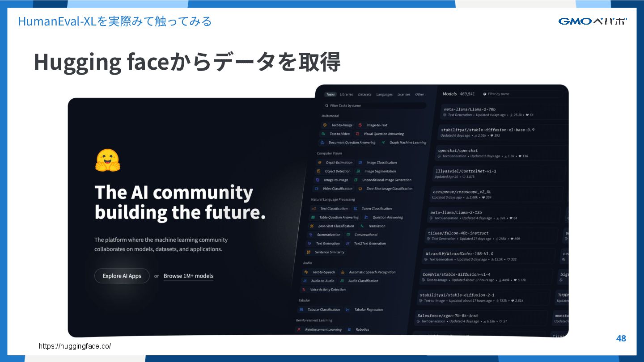Click Zero-Shot Image Classification icon

(360, 189)
